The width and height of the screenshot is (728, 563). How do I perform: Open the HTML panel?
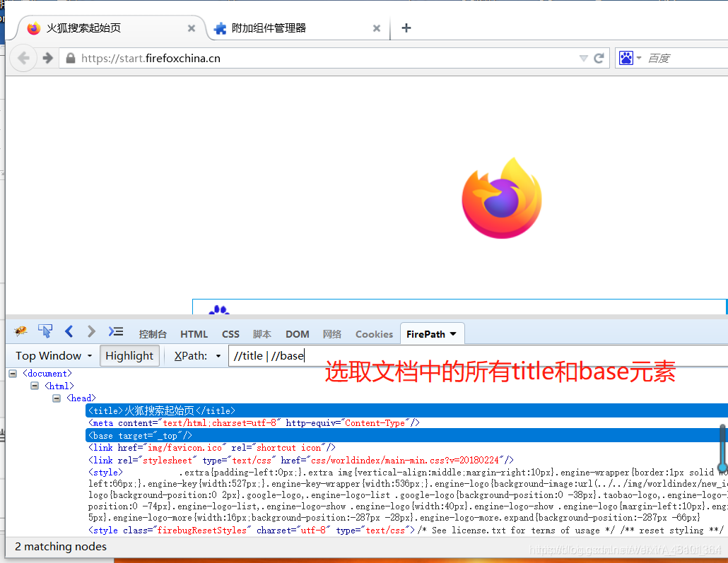tap(194, 334)
